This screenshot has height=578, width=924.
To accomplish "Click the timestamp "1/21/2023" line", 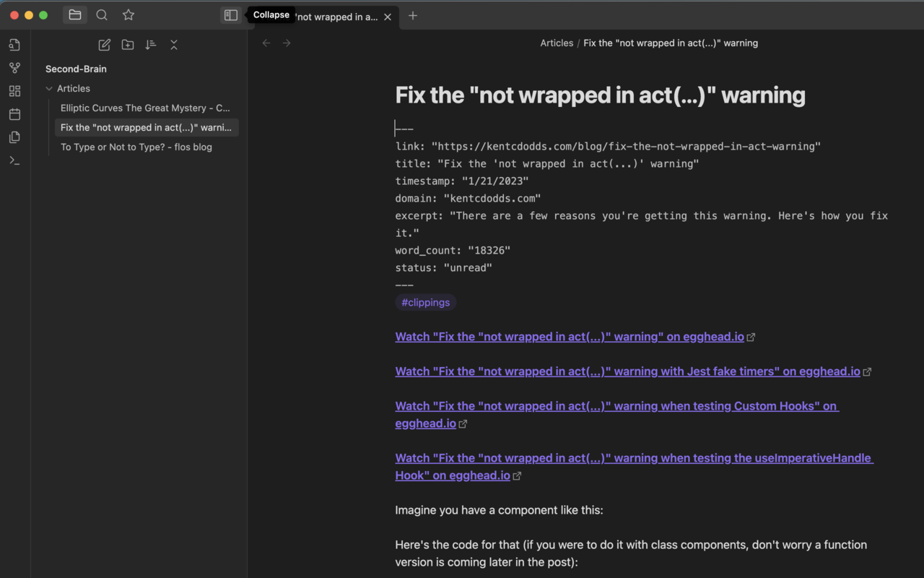I will [462, 181].
